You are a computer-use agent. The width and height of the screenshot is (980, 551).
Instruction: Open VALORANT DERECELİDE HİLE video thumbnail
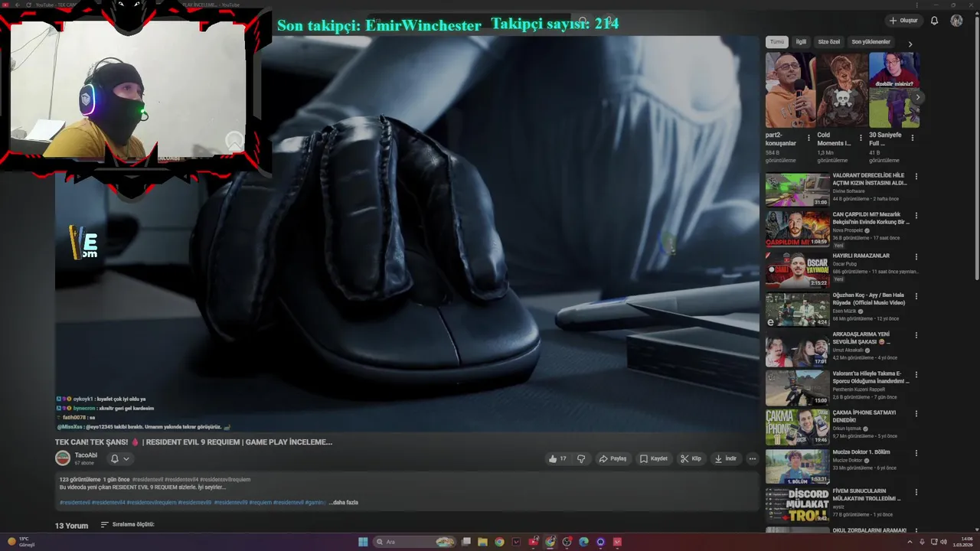point(797,190)
